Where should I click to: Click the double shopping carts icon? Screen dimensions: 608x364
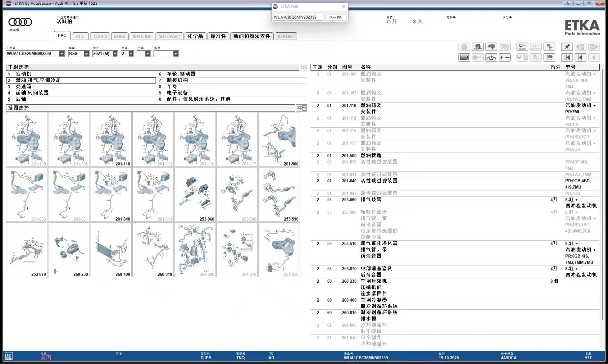[x=550, y=47]
